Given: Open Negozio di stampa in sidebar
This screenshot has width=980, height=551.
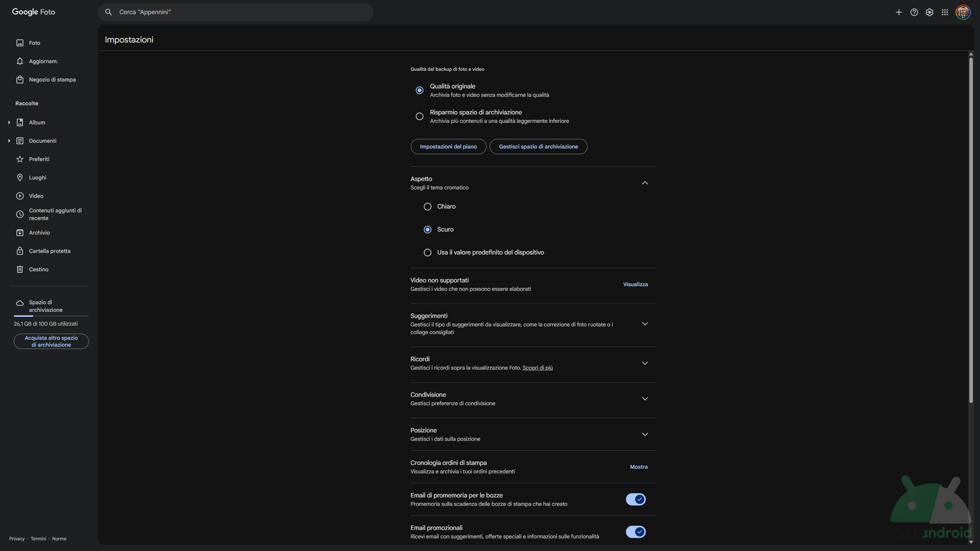Looking at the screenshot, I should pyautogui.click(x=52, y=80).
